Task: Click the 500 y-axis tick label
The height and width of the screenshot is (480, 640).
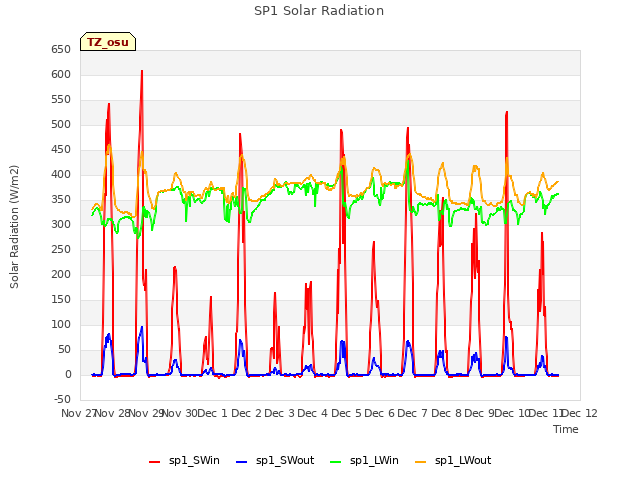Action: (61, 124)
